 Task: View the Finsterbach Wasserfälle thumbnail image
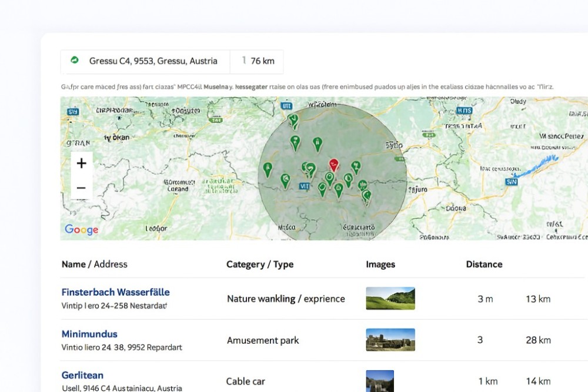click(390, 299)
